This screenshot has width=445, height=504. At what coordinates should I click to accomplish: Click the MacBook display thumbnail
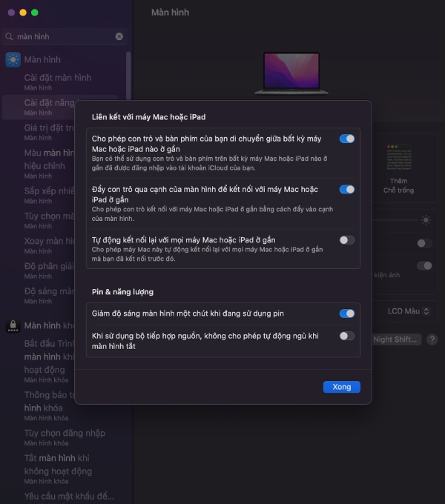(x=291, y=73)
